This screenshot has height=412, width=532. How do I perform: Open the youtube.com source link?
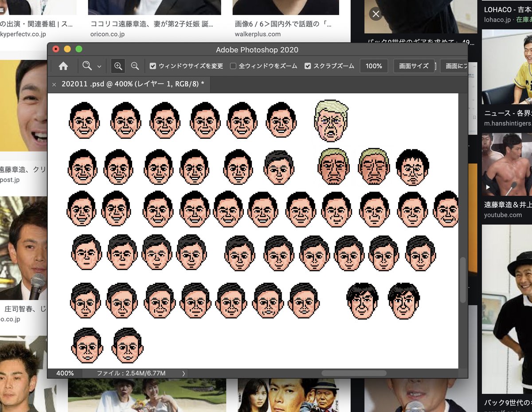[x=503, y=215]
